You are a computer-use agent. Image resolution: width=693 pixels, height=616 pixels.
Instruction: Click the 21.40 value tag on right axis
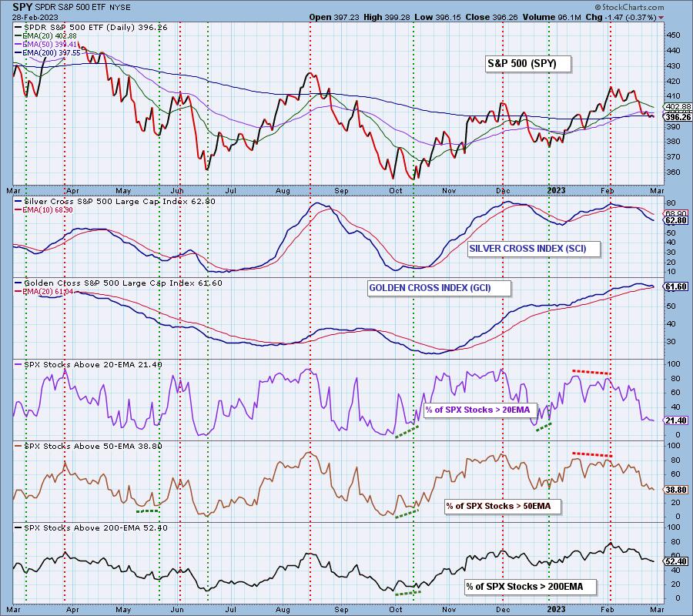click(x=677, y=420)
